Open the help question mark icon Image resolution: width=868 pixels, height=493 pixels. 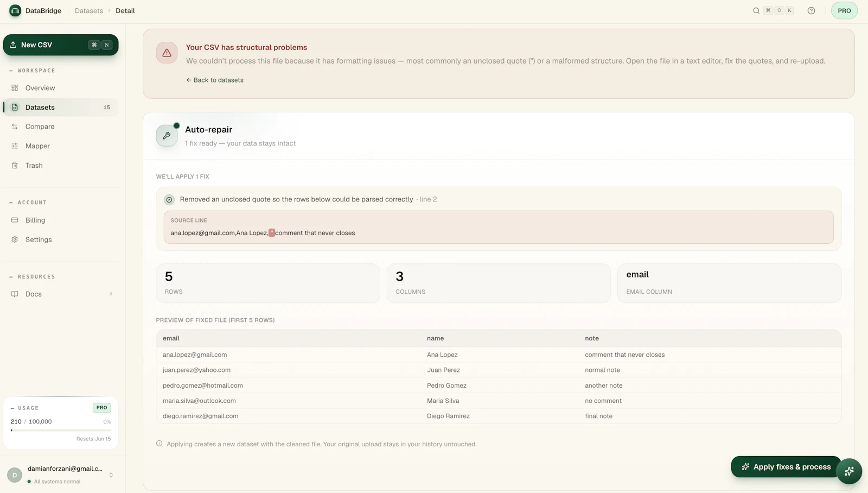click(x=811, y=11)
